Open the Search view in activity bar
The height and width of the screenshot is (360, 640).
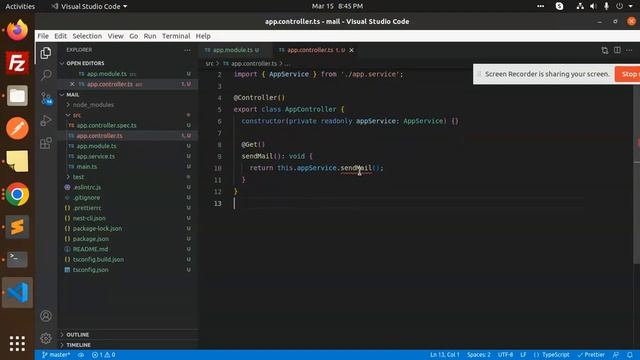pos(46,75)
